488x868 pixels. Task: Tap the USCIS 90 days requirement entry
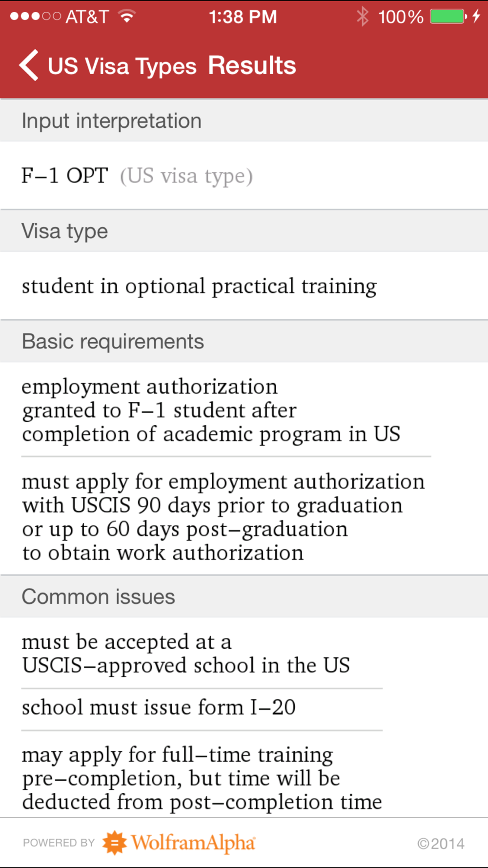(x=224, y=517)
